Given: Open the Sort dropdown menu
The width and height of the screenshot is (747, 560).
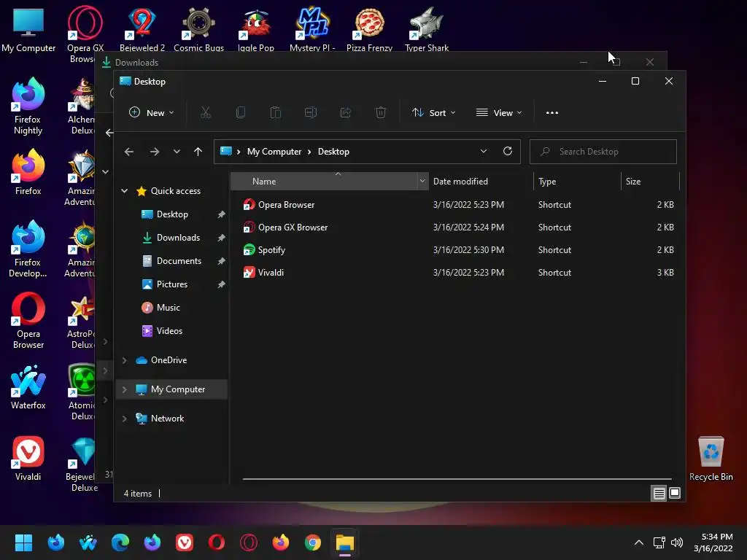Looking at the screenshot, I should tap(433, 113).
